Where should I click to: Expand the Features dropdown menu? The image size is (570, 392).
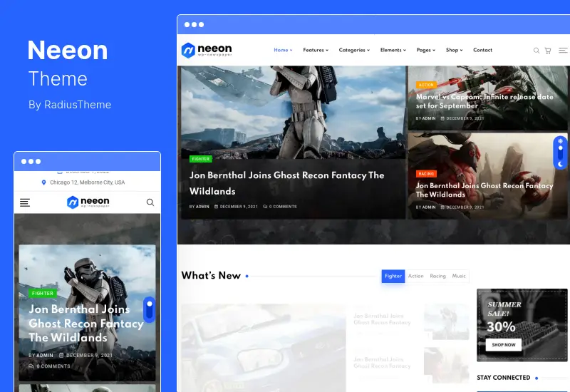(x=316, y=50)
